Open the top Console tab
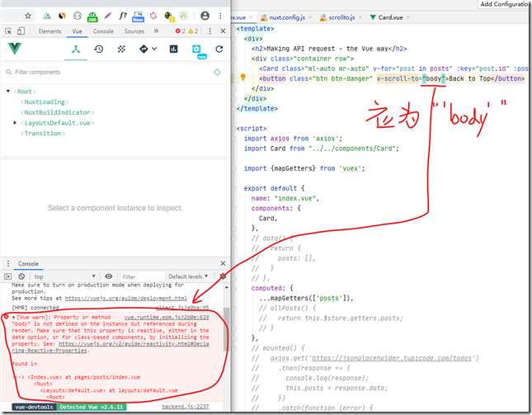 pos(103,31)
